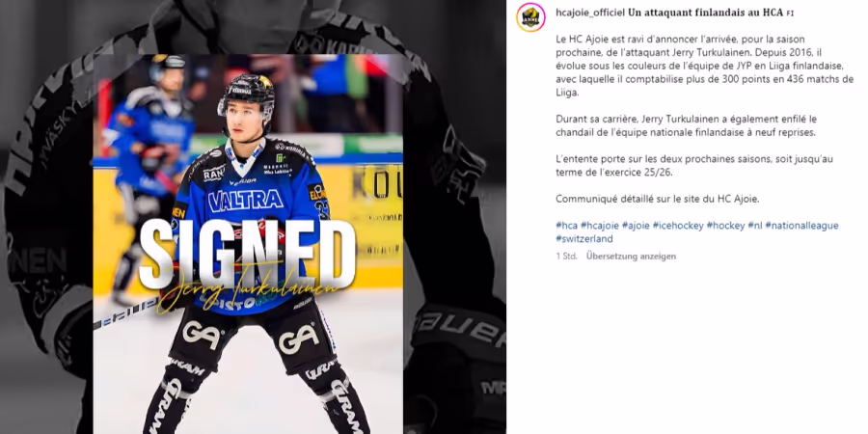Screen dimensions: 868x434
Task: Open the #nationalleague hashtag
Action: click(x=801, y=226)
